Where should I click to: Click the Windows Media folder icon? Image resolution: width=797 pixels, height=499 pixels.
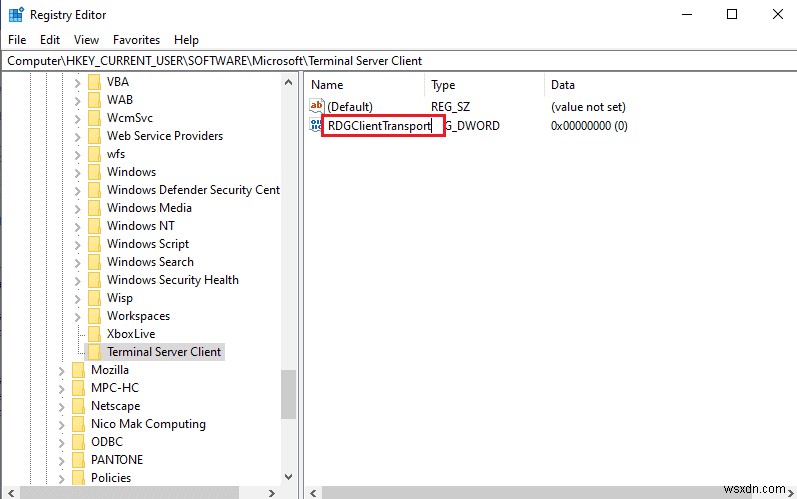94,208
